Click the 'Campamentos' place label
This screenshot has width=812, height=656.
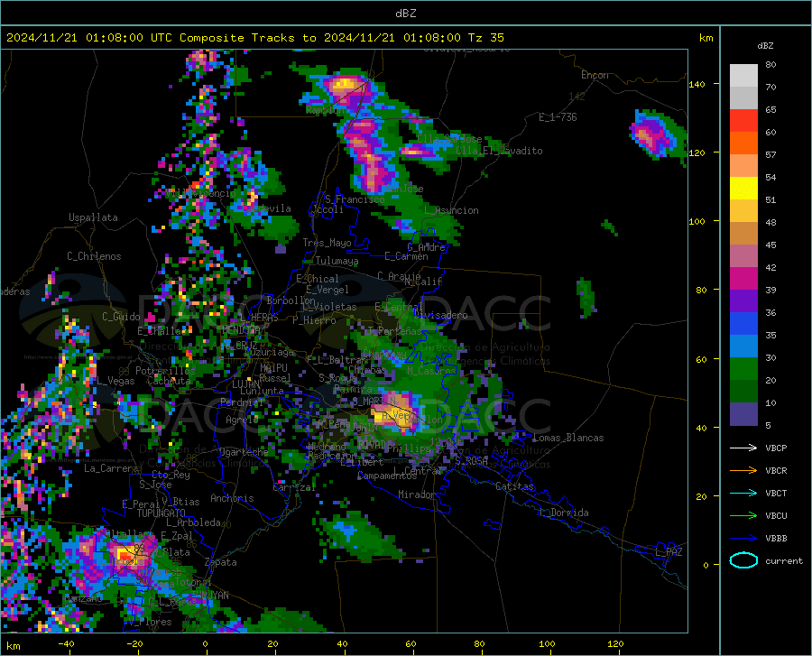tap(387, 476)
